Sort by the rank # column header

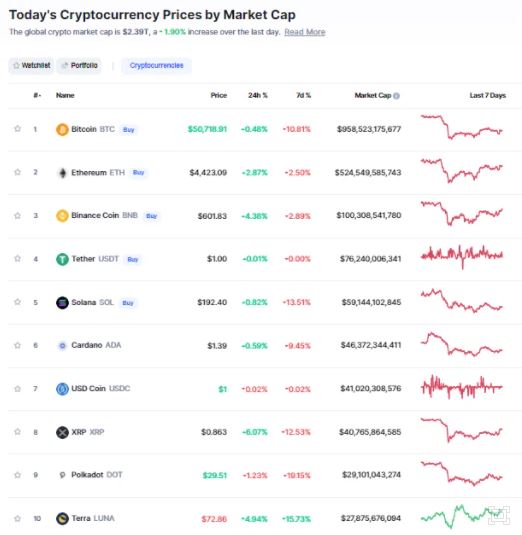coord(37,95)
